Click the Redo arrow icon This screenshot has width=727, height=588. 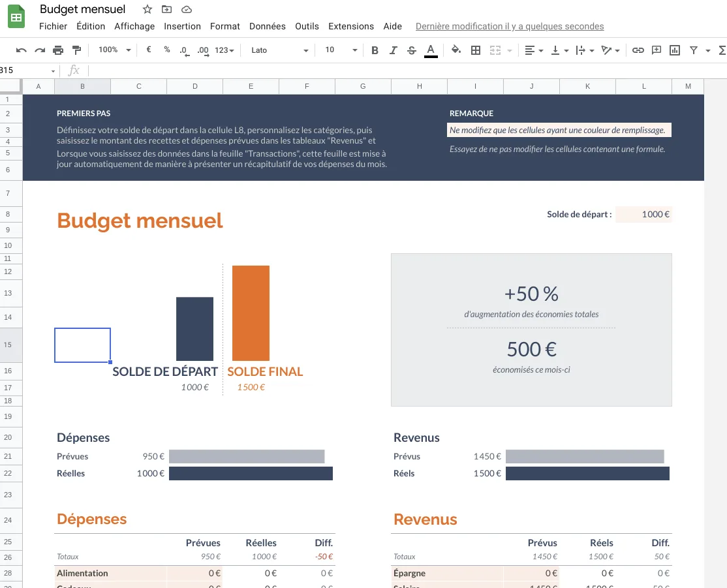tap(40, 50)
